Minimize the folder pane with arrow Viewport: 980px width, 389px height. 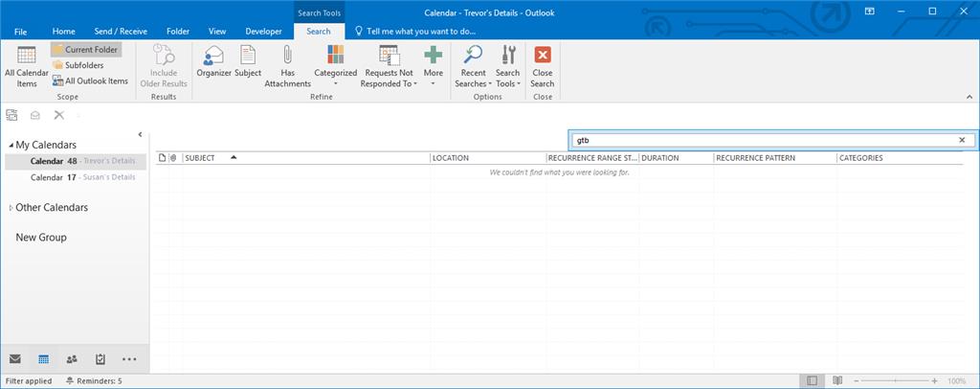click(x=140, y=134)
